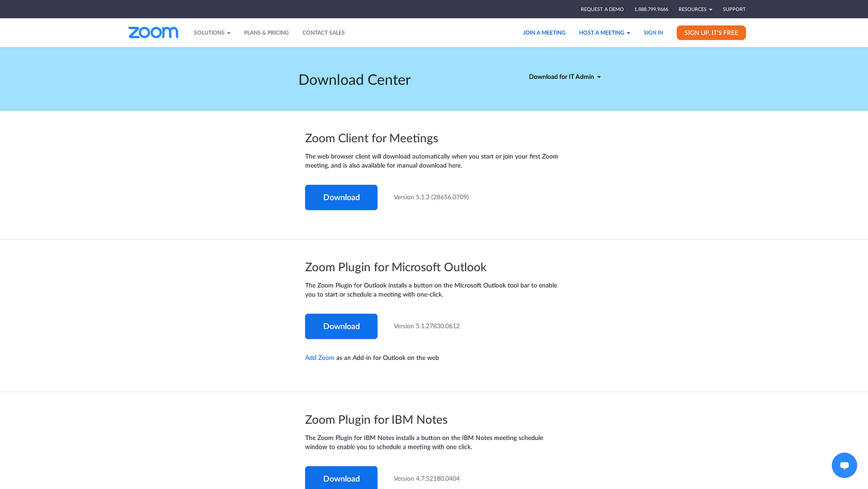Click the Zoom logo
Image resolution: width=868 pixels, height=489 pixels.
point(153,32)
